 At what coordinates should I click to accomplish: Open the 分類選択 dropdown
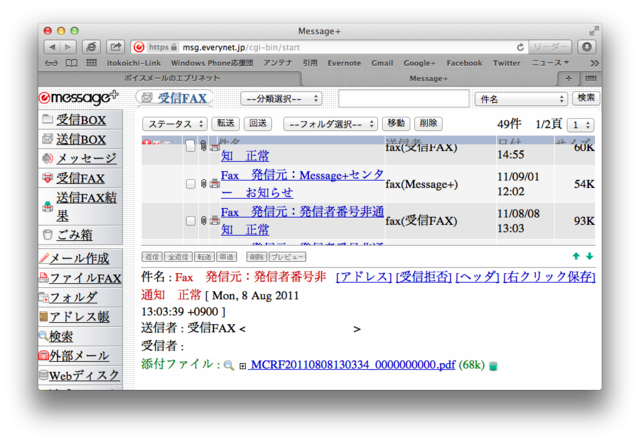click(281, 98)
